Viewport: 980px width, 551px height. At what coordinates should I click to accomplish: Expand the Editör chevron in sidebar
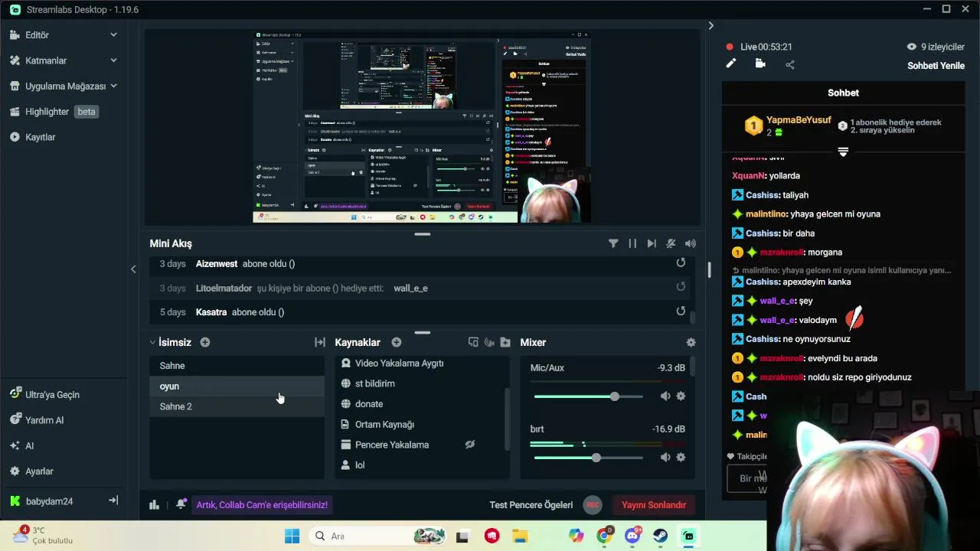[x=113, y=35]
